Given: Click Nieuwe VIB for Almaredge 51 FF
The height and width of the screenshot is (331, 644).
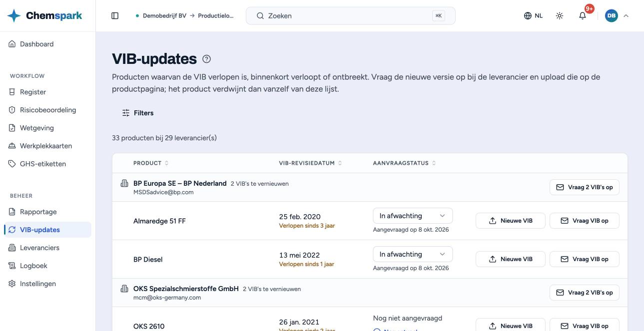Looking at the screenshot, I should pyautogui.click(x=510, y=221).
